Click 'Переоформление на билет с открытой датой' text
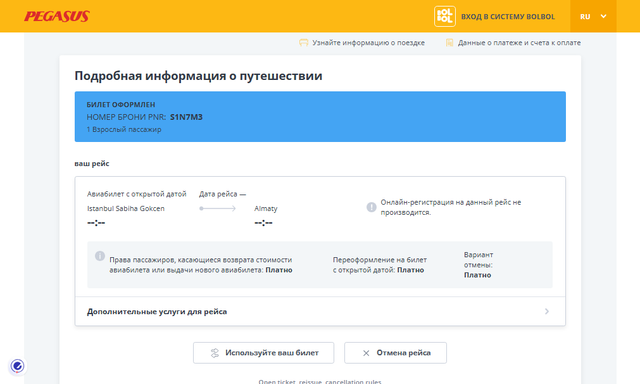This screenshot has width=640, height=384. (x=380, y=265)
